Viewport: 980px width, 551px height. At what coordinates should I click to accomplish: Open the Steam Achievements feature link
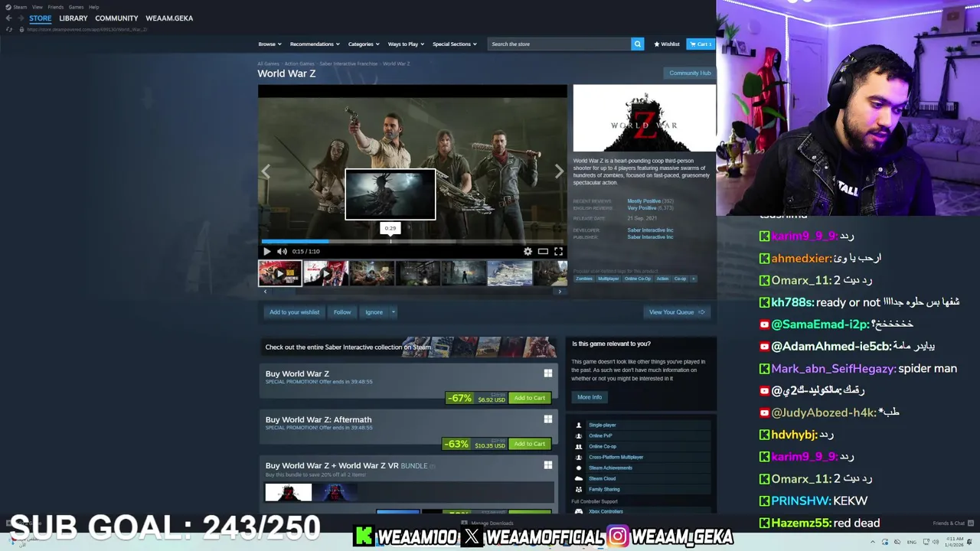[x=610, y=468]
